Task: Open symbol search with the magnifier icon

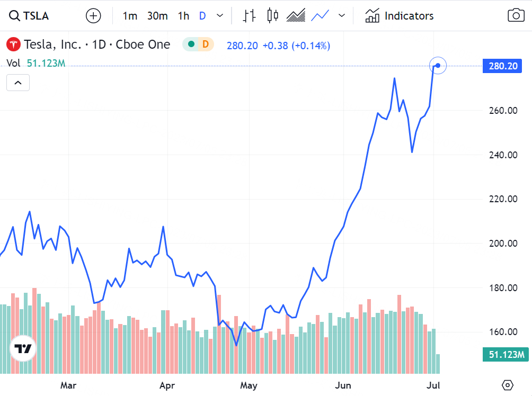Action: [x=13, y=16]
